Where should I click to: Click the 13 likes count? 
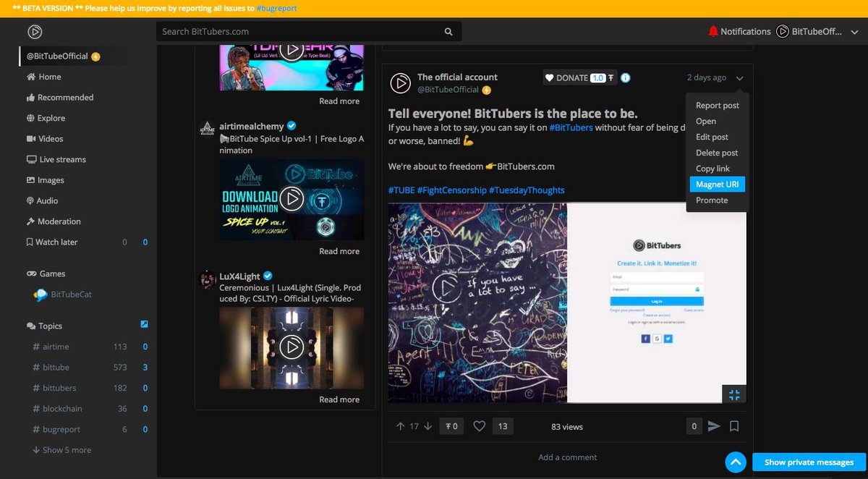(502, 426)
